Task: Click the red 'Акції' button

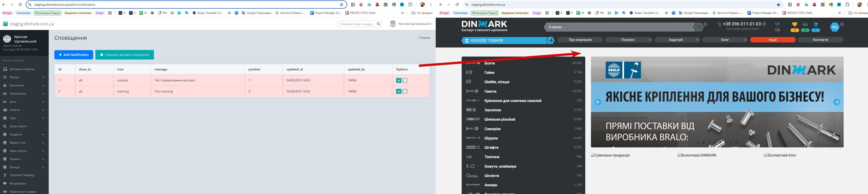Action: click(x=773, y=40)
